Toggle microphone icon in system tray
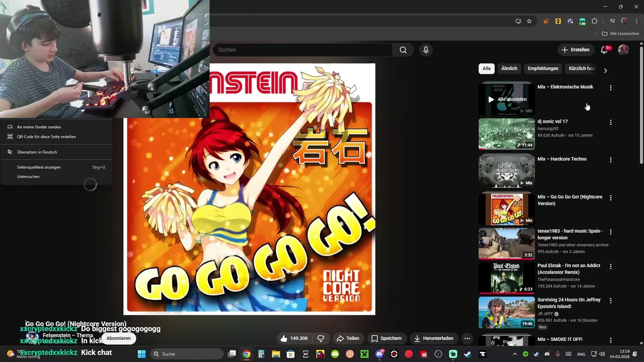Image resolution: width=644 pixels, height=362 pixels. coord(558,354)
